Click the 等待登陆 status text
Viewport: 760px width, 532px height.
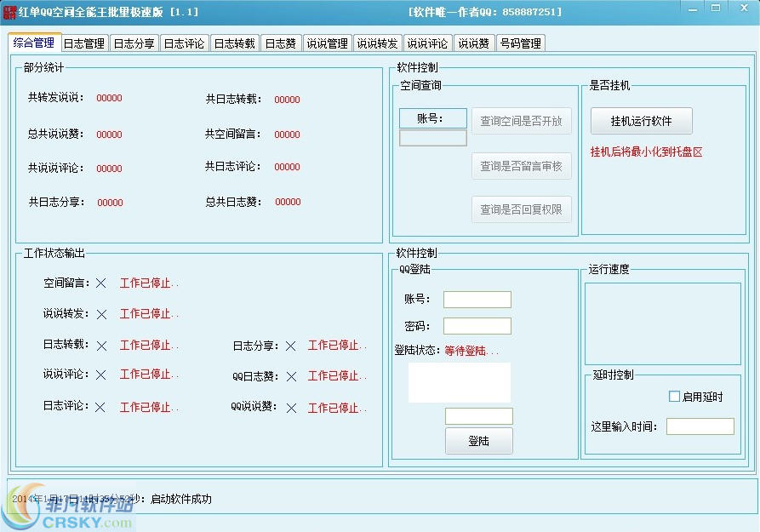[471, 351]
